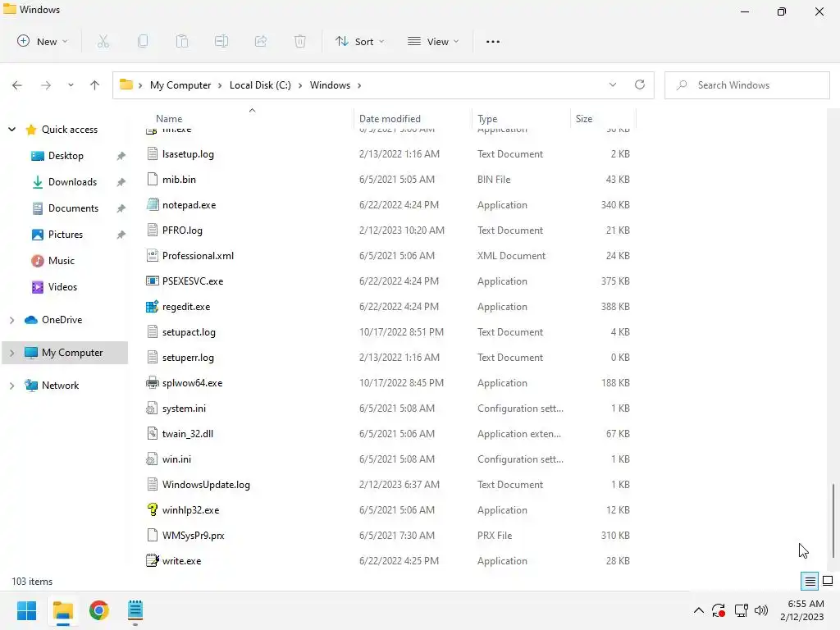Screen dimensions: 840x630
Task: Go up one folder level arrow
Action: [95, 85]
